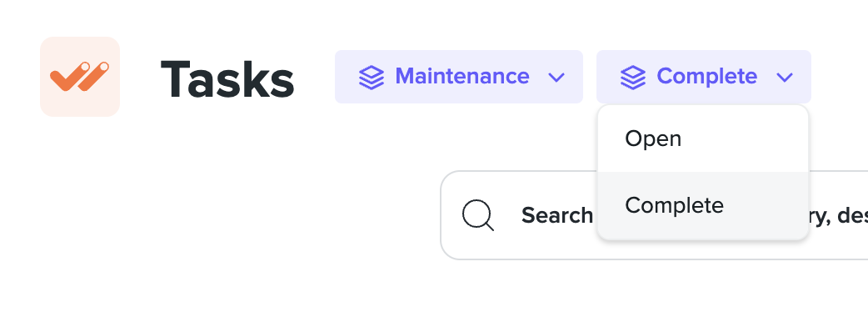Click the bold Search placeholder text
This screenshot has width=868, height=322.
point(557,215)
